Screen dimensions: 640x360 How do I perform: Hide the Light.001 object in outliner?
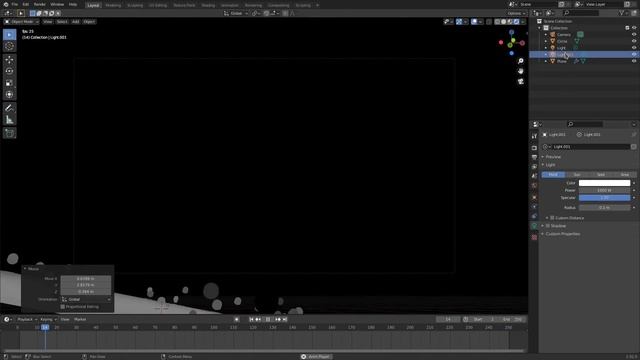click(x=634, y=54)
